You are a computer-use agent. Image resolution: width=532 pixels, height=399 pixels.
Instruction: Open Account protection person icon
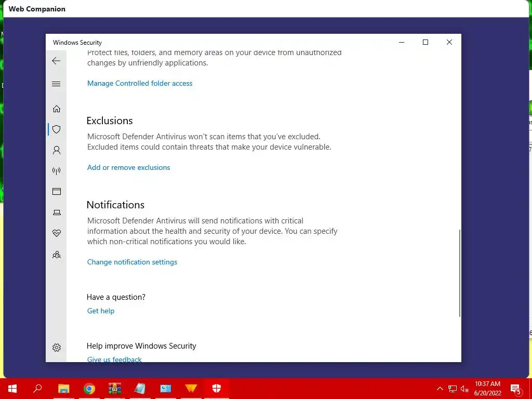(56, 150)
